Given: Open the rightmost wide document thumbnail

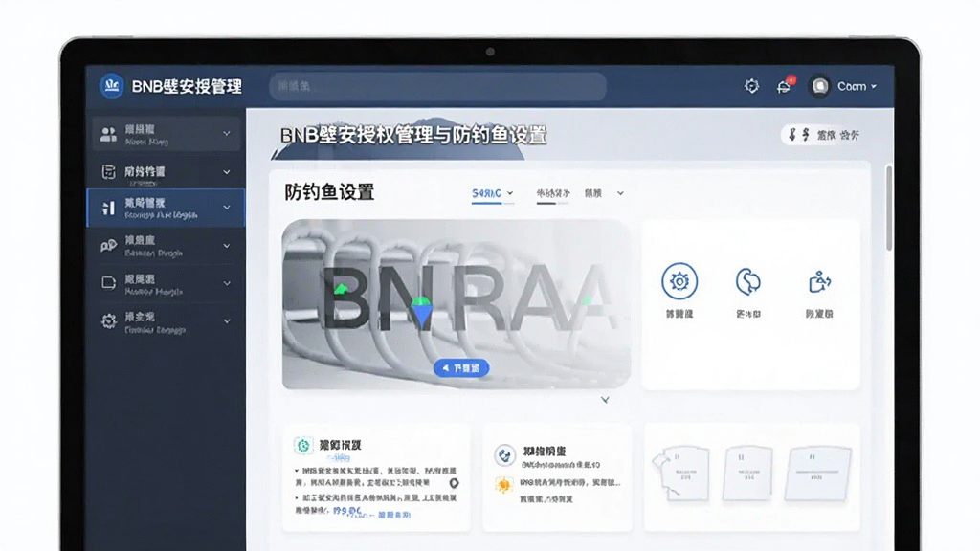Looking at the screenshot, I should [x=817, y=473].
